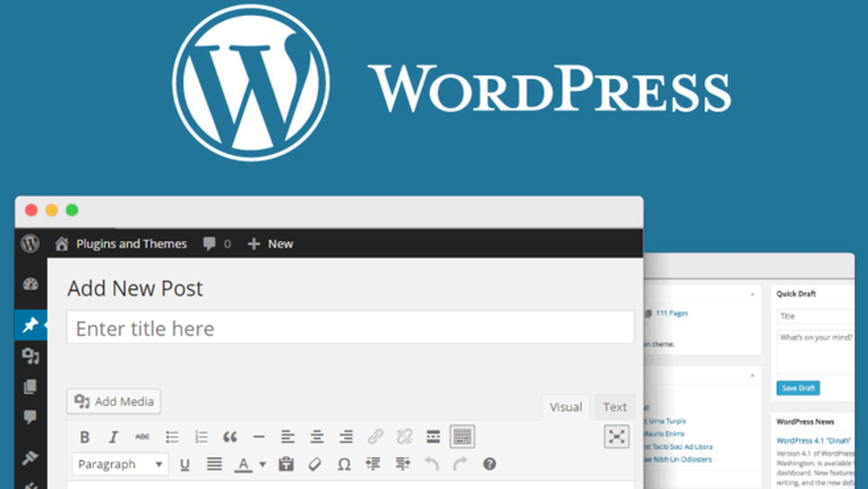
Task: Clear formatting with the eraser icon
Action: pyautogui.click(x=315, y=464)
